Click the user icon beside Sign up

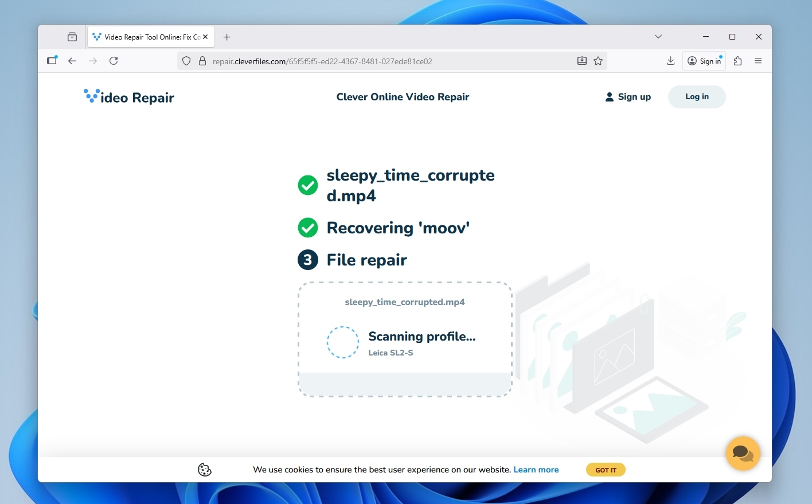608,97
